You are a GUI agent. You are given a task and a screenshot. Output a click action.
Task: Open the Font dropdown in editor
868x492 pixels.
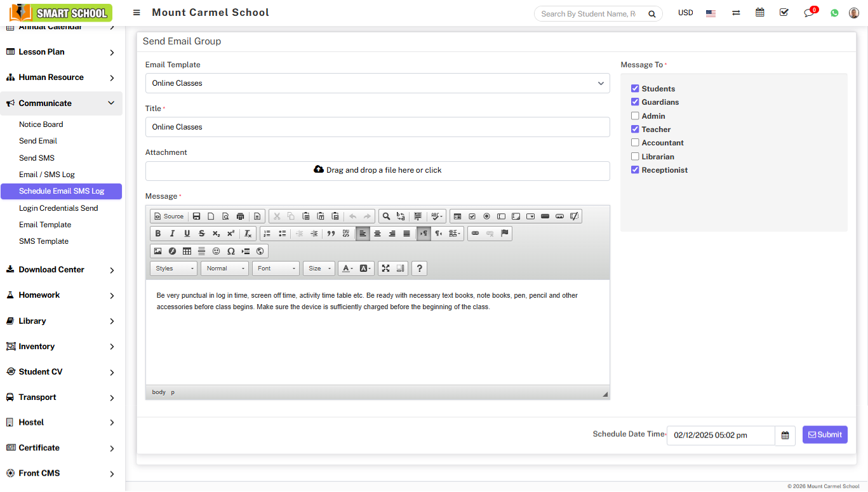coord(276,269)
